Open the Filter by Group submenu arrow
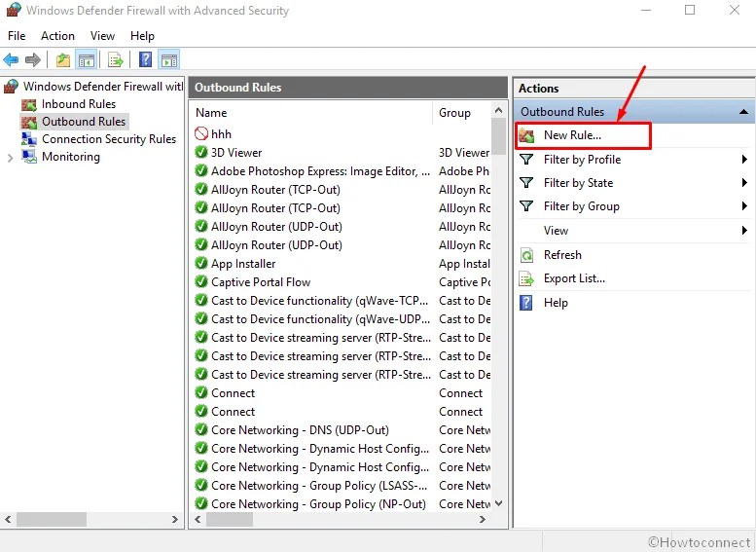 tap(744, 206)
